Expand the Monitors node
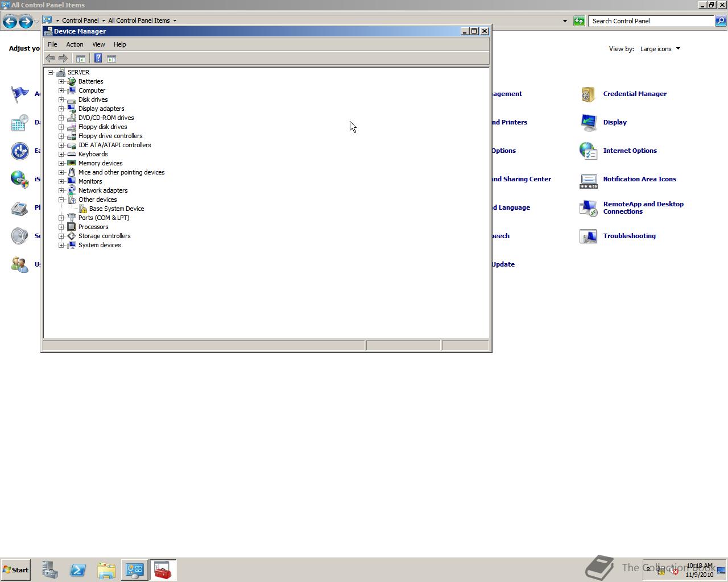 [x=61, y=181]
